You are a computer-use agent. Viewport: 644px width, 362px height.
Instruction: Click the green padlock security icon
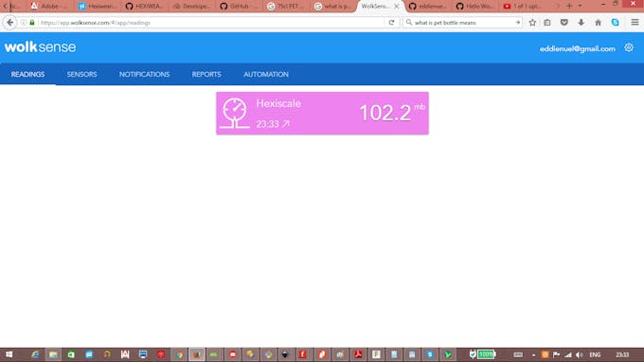[32, 23]
